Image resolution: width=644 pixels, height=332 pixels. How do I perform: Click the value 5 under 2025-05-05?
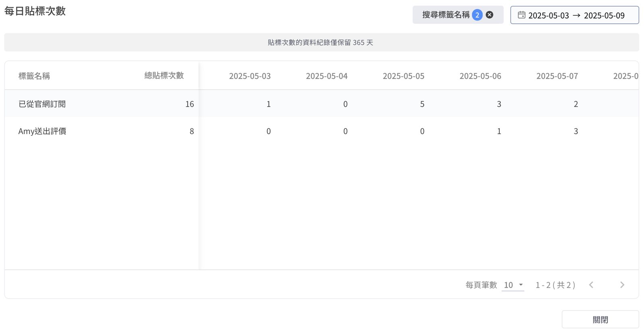click(x=422, y=104)
